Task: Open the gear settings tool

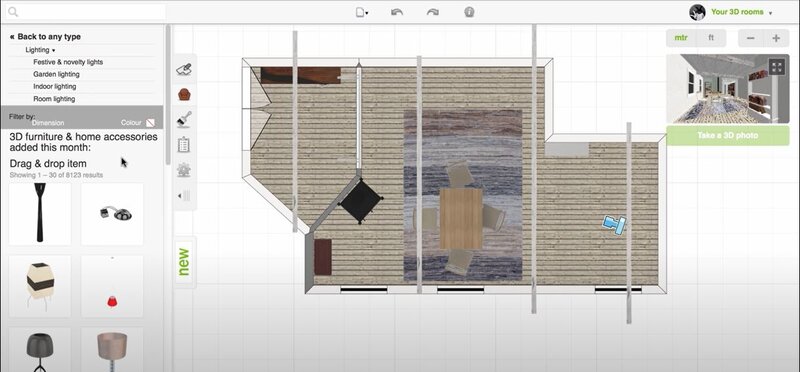Action: (x=184, y=170)
